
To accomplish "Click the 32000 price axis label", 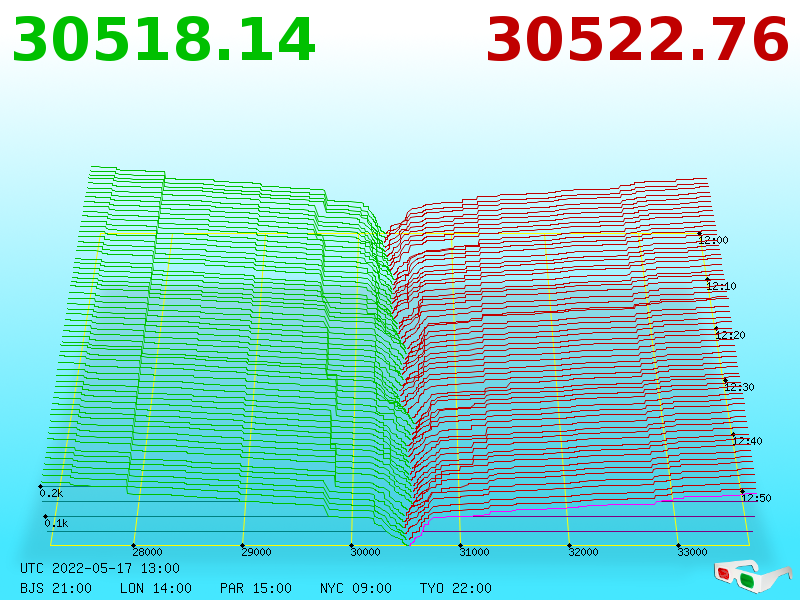I will click(583, 552).
